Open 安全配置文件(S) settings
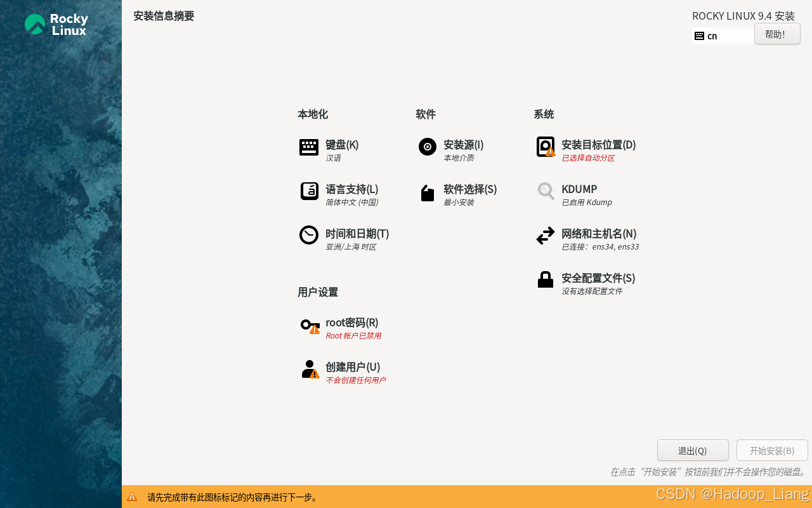This screenshot has height=508, width=812. click(x=598, y=278)
